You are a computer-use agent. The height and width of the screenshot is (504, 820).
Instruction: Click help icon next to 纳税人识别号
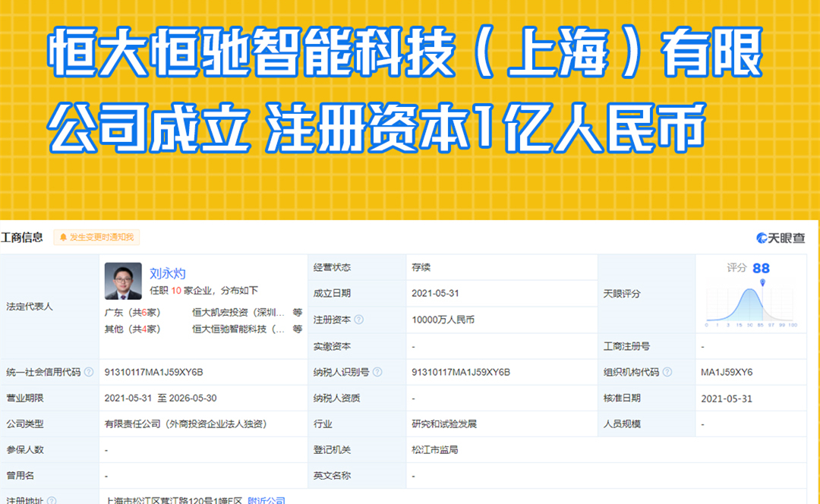(377, 372)
